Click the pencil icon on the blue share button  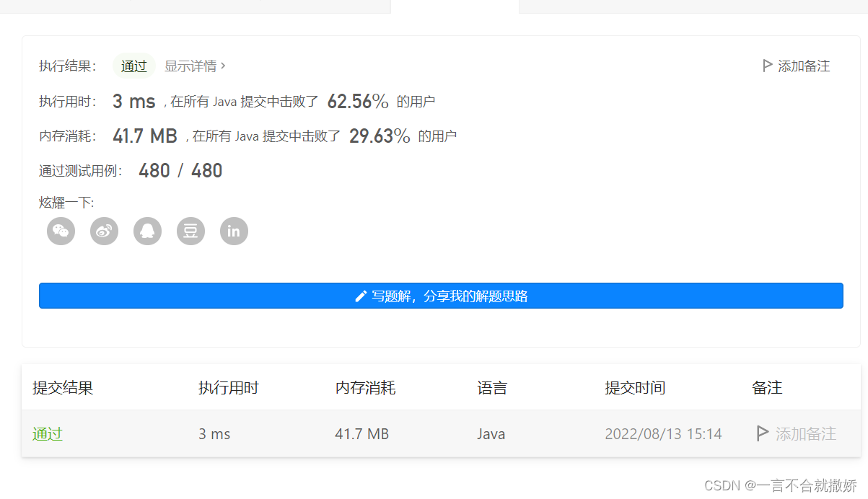(361, 296)
